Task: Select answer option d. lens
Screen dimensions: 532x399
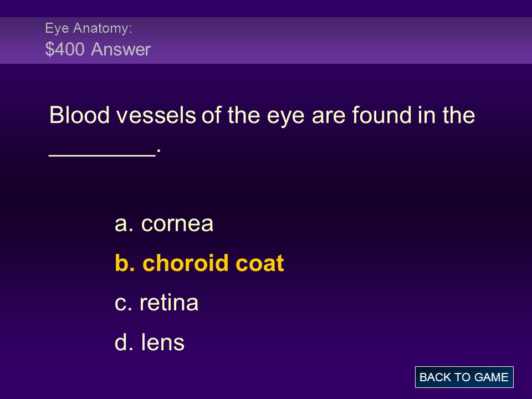Action: point(150,342)
